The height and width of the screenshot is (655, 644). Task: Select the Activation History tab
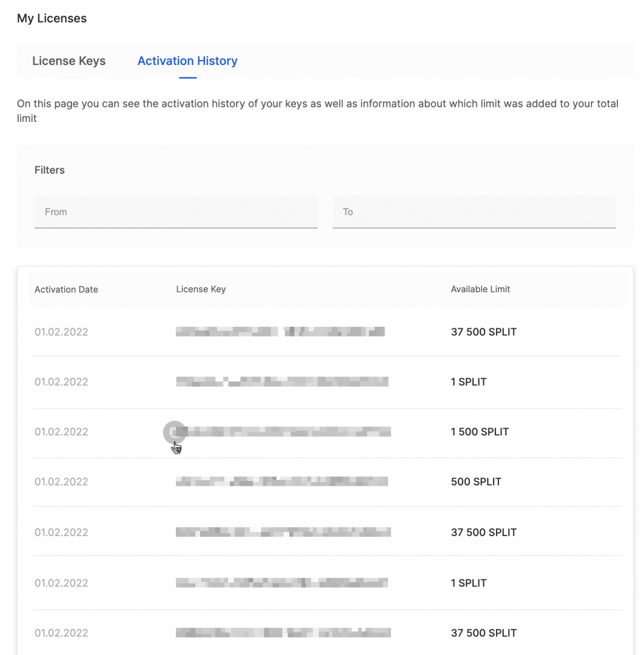click(187, 61)
